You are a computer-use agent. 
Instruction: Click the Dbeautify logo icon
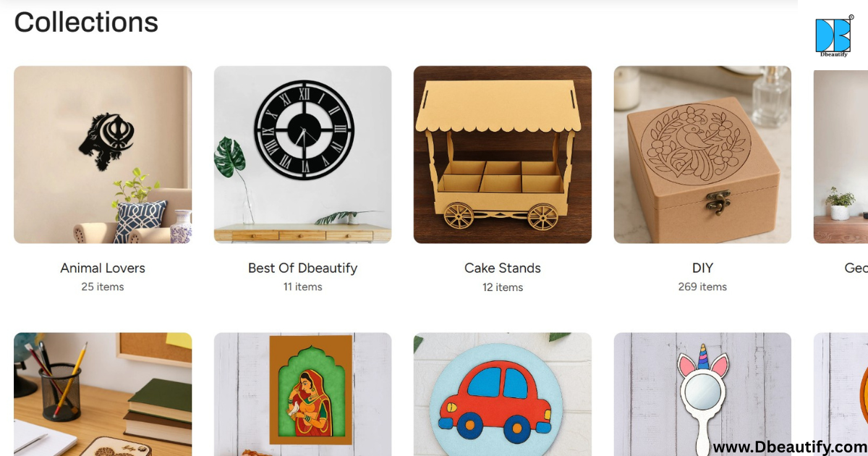click(x=834, y=35)
